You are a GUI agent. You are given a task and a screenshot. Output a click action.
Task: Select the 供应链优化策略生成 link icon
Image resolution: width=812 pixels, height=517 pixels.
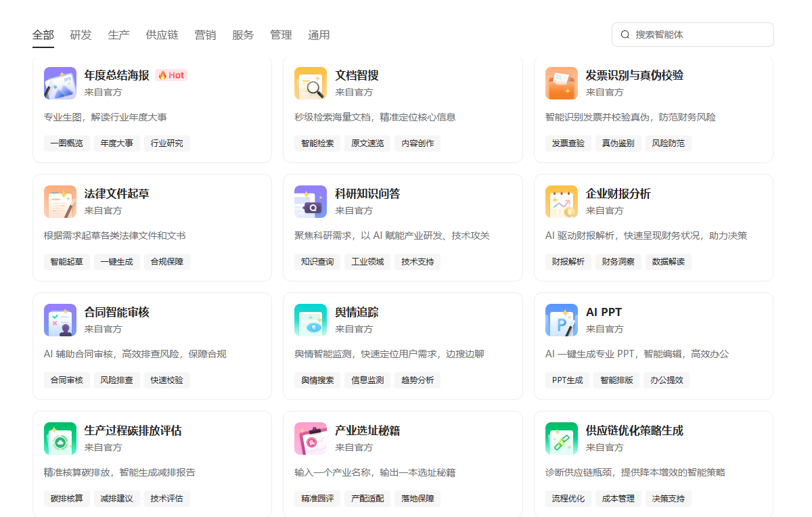tap(562, 439)
